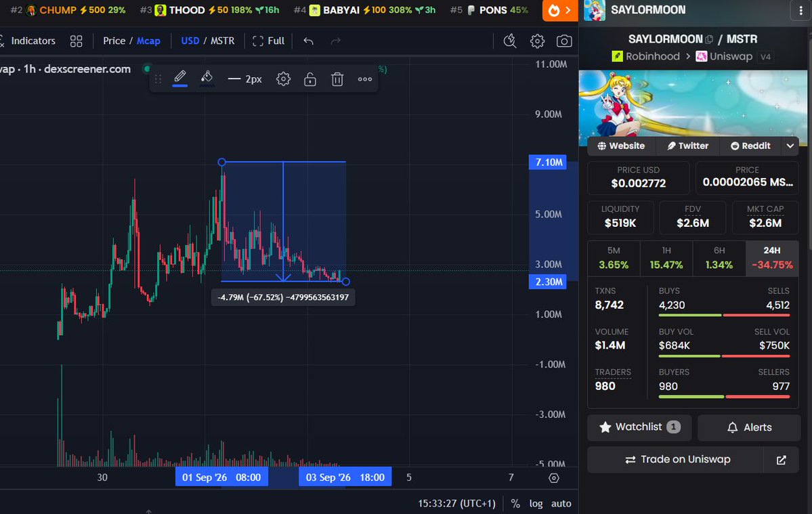The image size is (812, 514).
Task: Select USD denomination
Action: click(190, 41)
